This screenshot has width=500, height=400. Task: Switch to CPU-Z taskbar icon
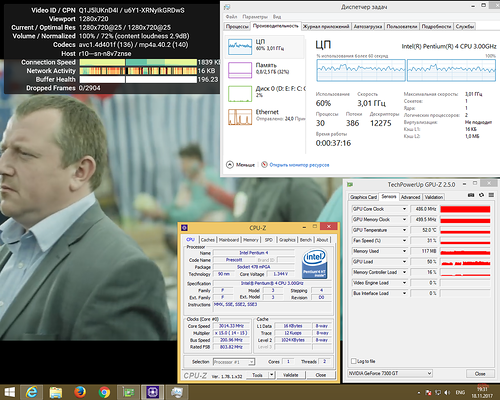coord(153,392)
